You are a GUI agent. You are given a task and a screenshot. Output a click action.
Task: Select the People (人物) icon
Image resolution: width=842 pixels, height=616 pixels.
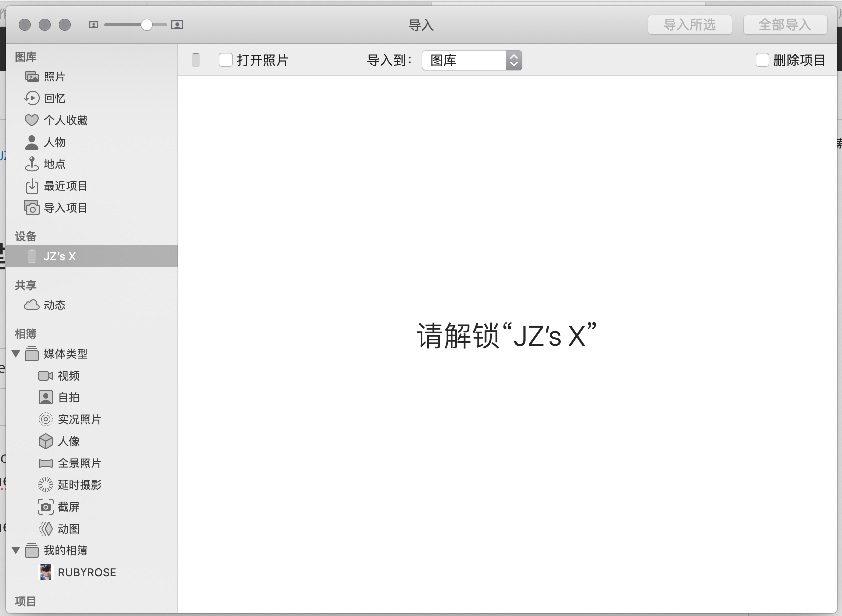pyautogui.click(x=32, y=142)
